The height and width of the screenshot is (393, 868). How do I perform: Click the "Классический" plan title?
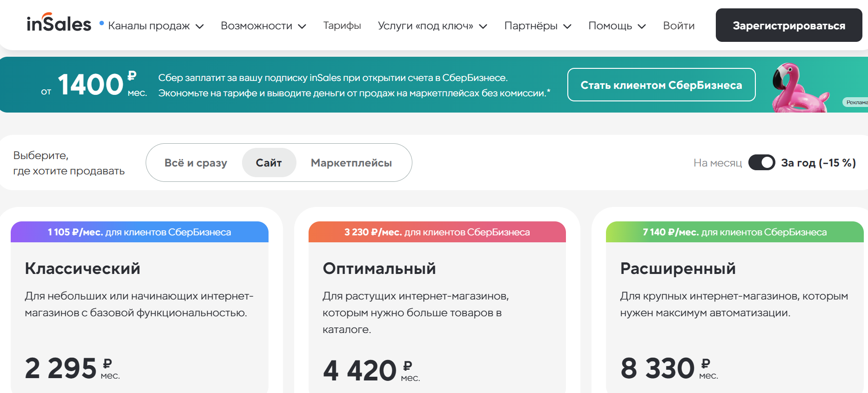pos(82,268)
